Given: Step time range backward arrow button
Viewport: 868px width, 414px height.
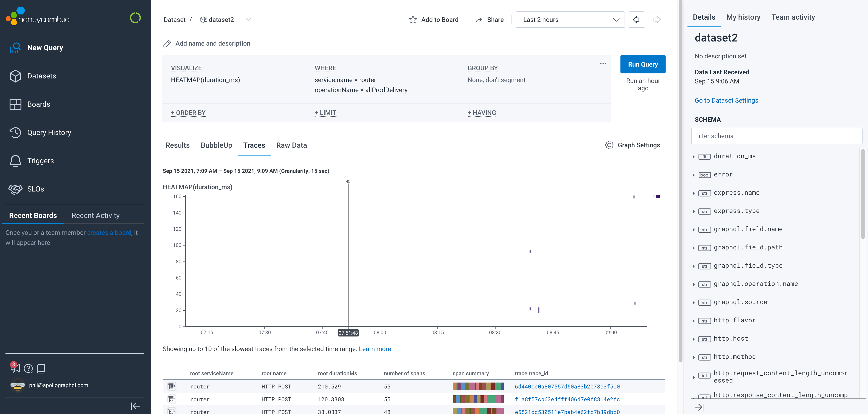Looking at the screenshot, I should tap(636, 20).
